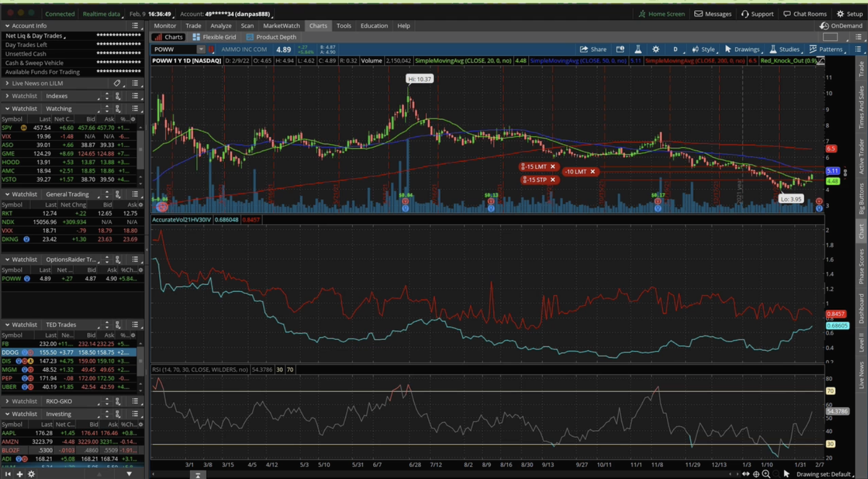Click the symbol input field showing POWW
The width and height of the screenshot is (868, 479).
pos(174,49)
